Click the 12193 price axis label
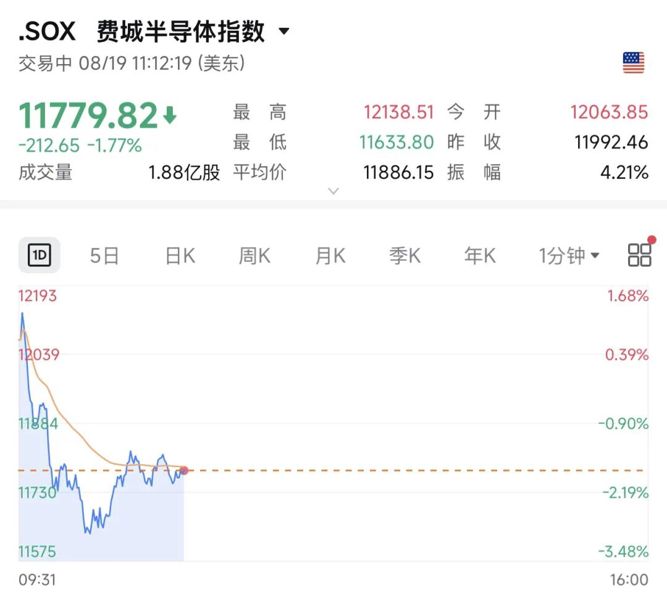The image size is (667, 609). tap(37, 296)
